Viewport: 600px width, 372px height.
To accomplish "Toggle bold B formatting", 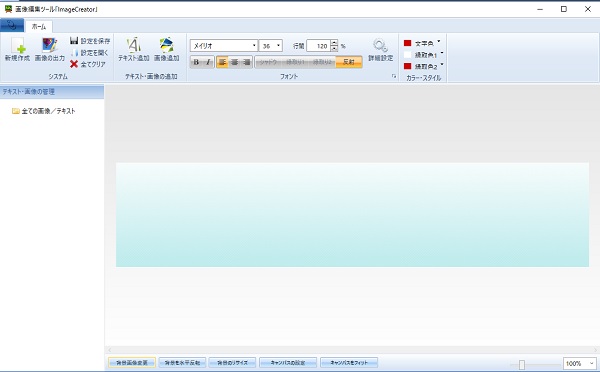I will point(196,62).
